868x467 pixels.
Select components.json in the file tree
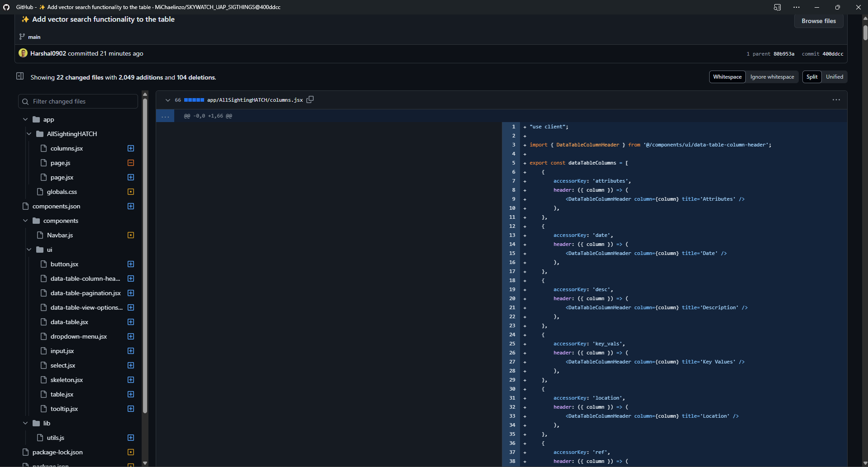coord(56,206)
